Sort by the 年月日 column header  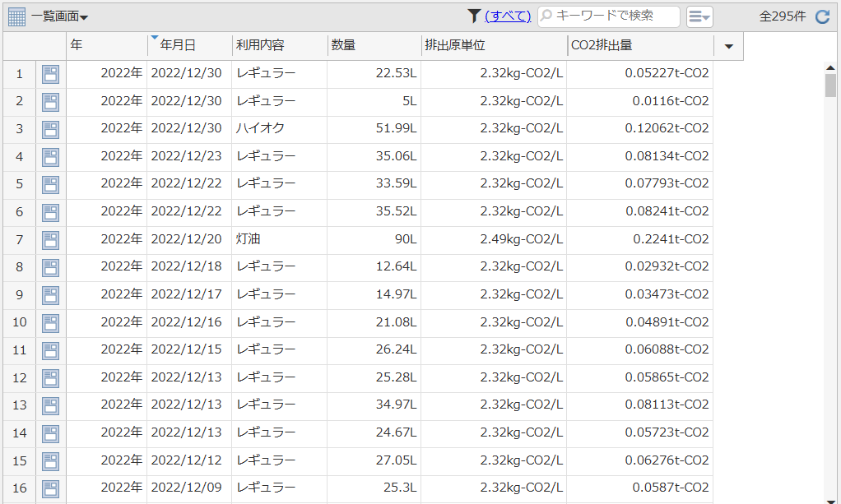(x=188, y=46)
